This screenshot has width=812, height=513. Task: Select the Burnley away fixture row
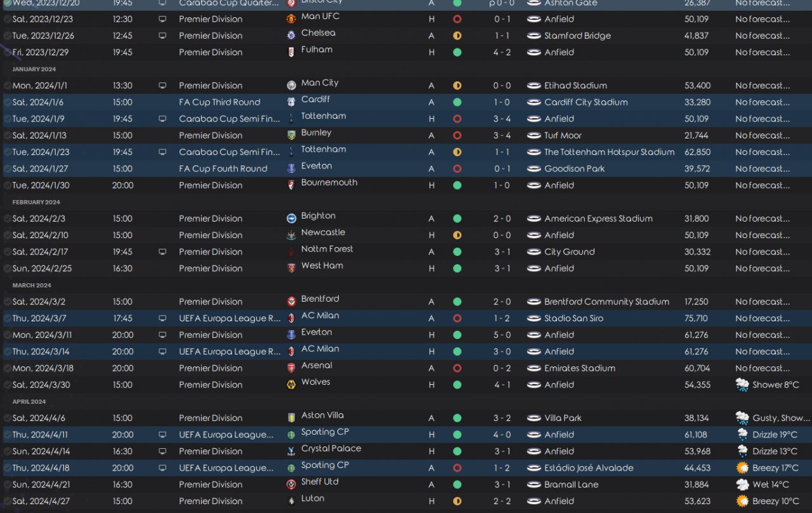pos(406,135)
